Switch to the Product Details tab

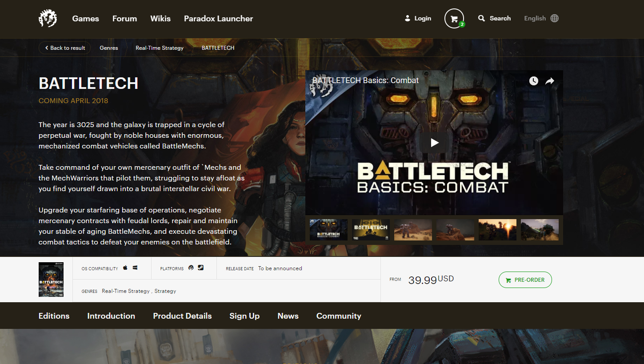pyautogui.click(x=182, y=316)
